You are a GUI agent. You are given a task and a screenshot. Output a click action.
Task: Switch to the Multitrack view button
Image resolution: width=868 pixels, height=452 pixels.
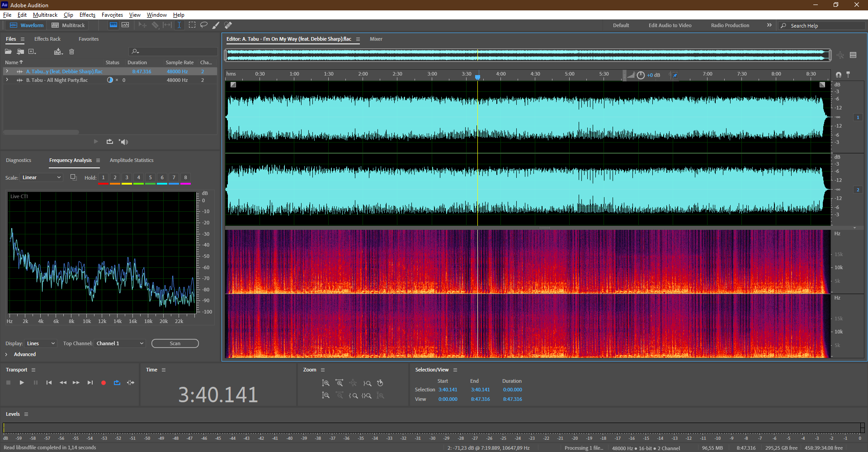[x=68, y=25]
